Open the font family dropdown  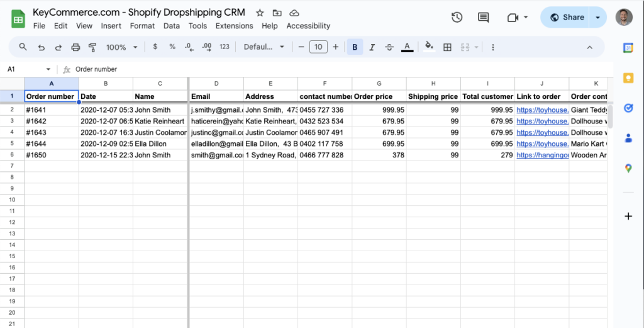[264, 47]
